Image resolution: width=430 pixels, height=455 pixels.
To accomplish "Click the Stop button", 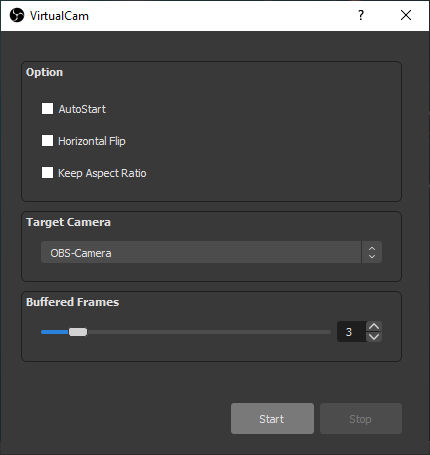I will 361,419.
